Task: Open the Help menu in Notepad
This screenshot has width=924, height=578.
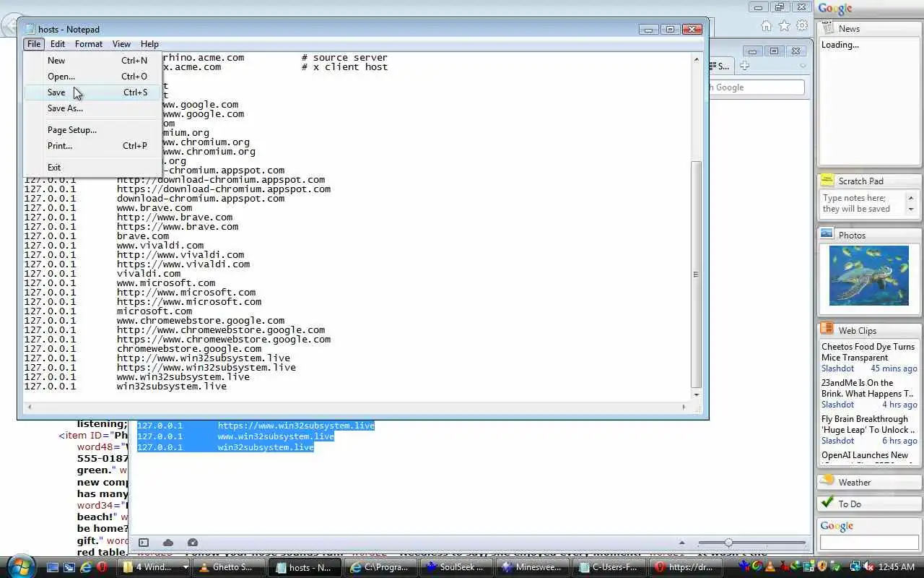Action: click(x=149, y=44)
